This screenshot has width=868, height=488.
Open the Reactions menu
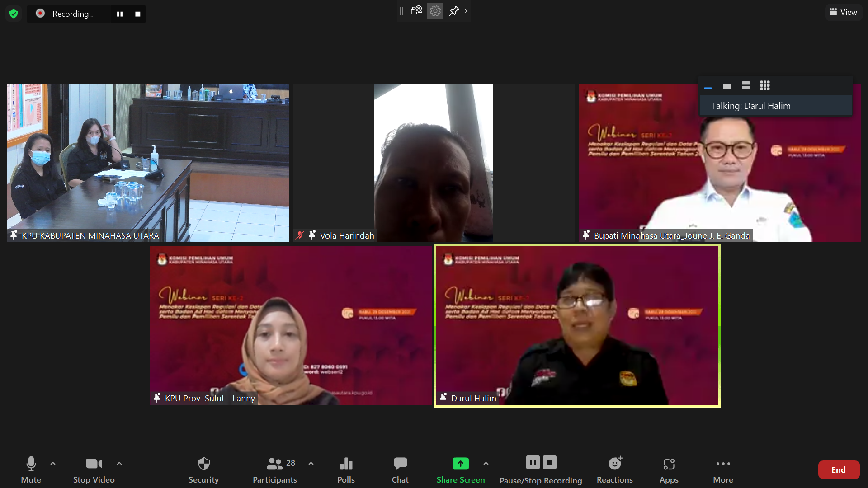[614, 470]
